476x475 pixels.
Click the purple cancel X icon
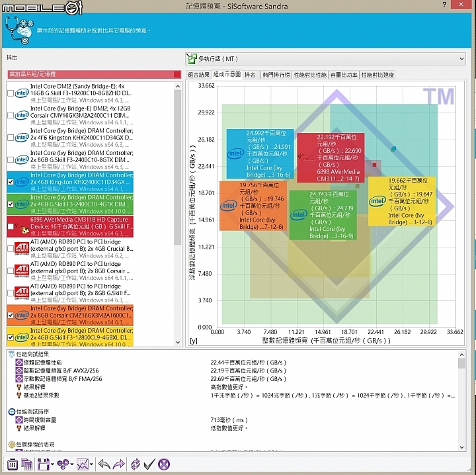164,464
